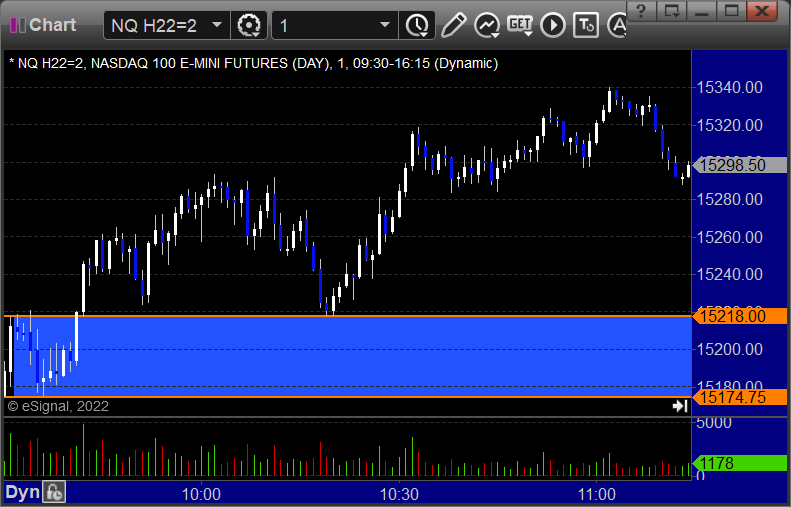Click the 15240.00 price axis label
Screen dimensions: 791x507
click(x=729, y=274)
